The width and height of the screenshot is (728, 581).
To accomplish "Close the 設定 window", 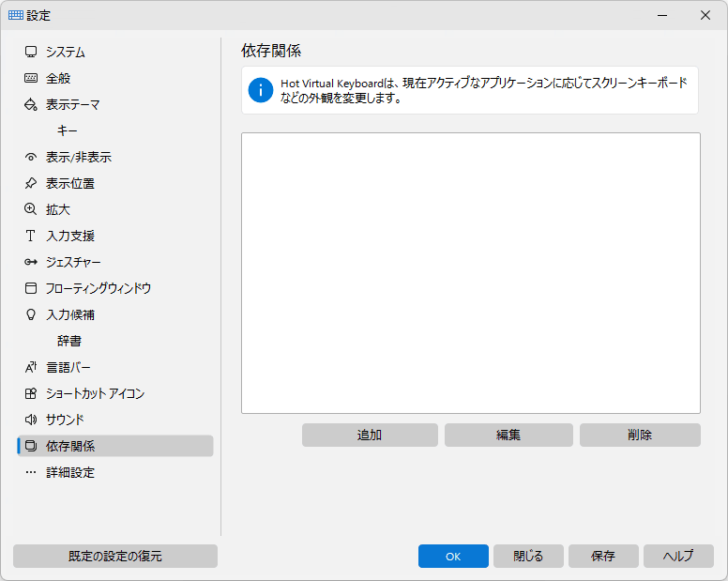I will coord(705,15).
